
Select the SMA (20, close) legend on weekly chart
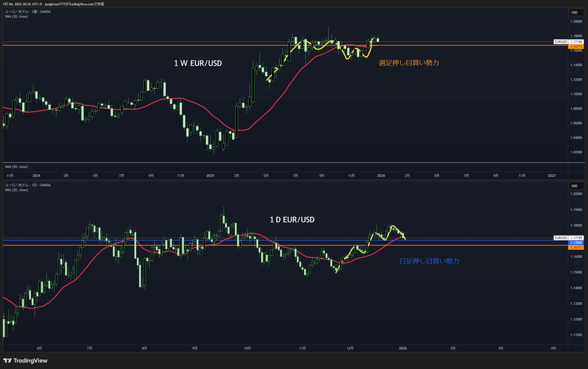point(16,16)
